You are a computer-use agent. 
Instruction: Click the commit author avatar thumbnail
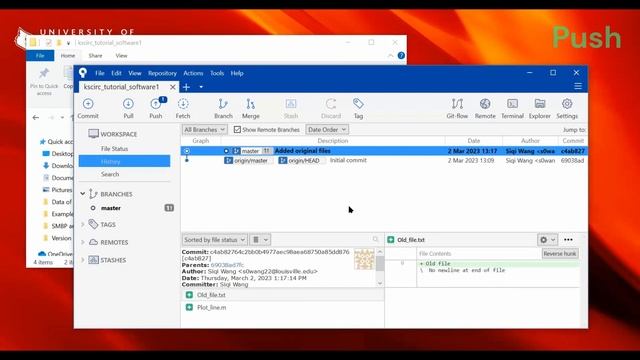(x=364, y=259)
